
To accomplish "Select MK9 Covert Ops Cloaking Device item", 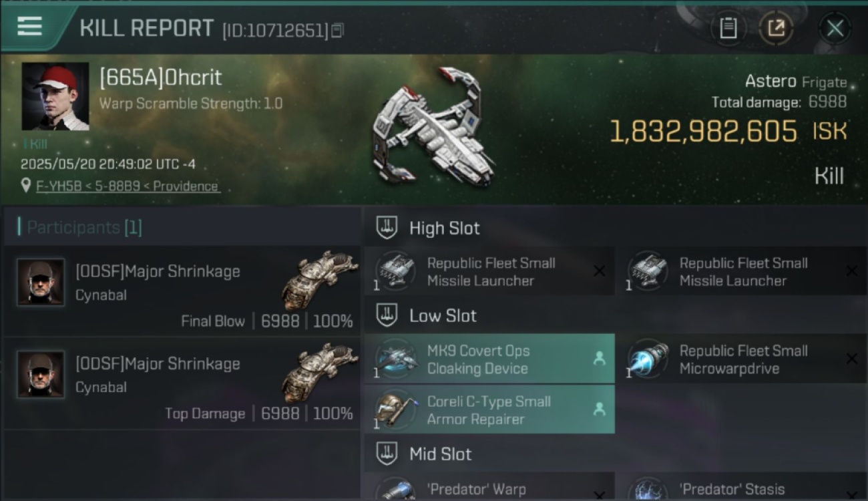I will pyautogui.click(x=489, y=359).
